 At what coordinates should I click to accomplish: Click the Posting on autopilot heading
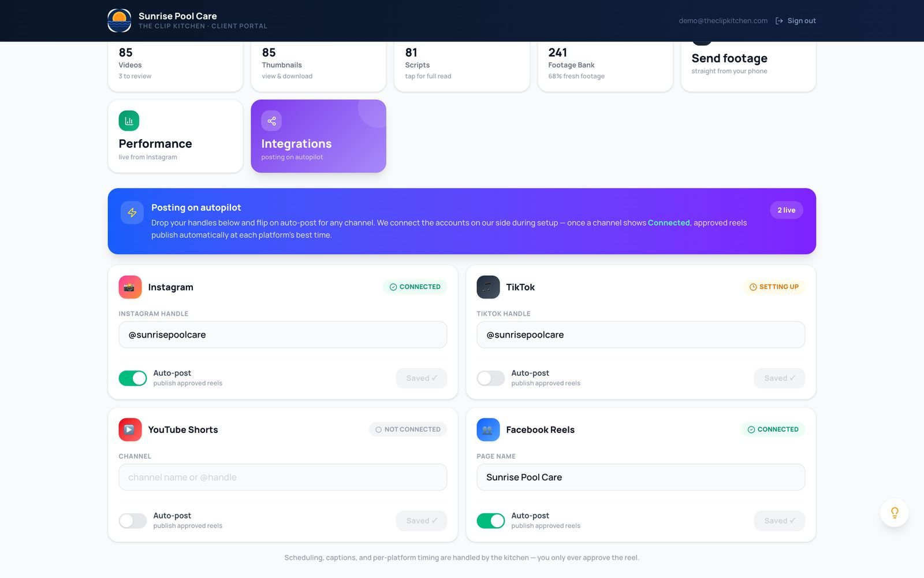coord(196,208)
